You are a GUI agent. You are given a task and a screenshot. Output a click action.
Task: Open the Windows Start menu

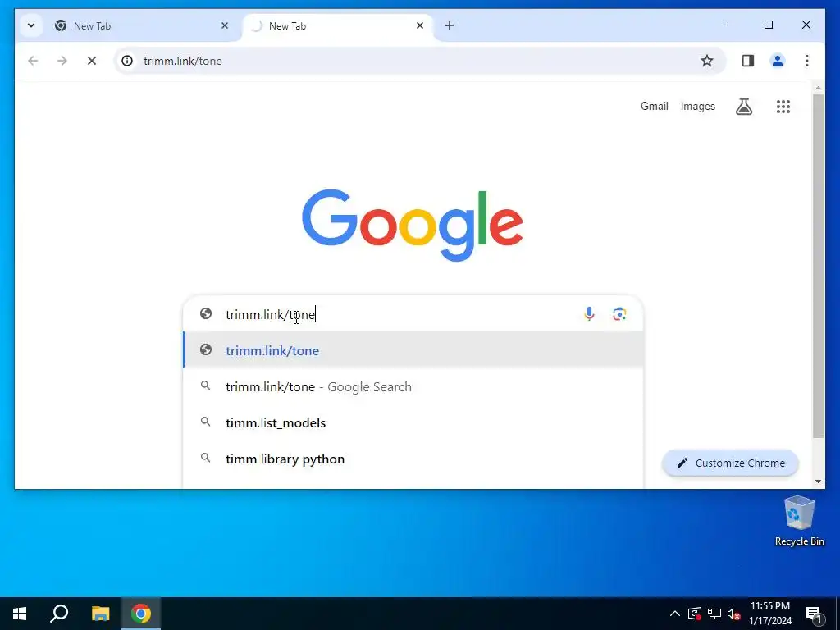point(20,614)
